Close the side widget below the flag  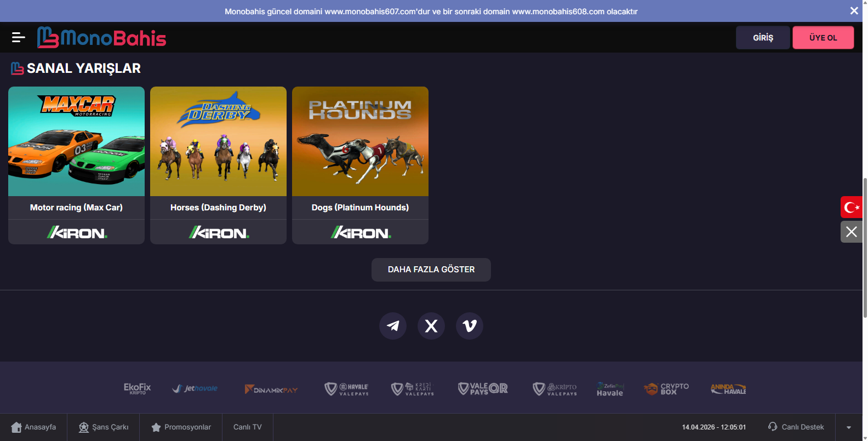point(852,232)
